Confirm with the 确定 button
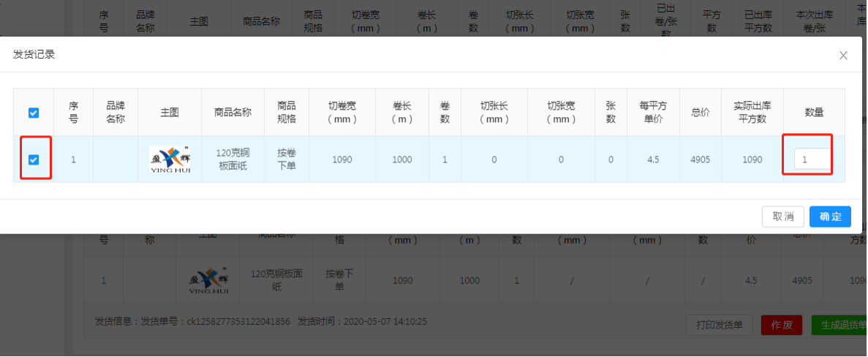868x357 pixels. [x=830, y=217]
